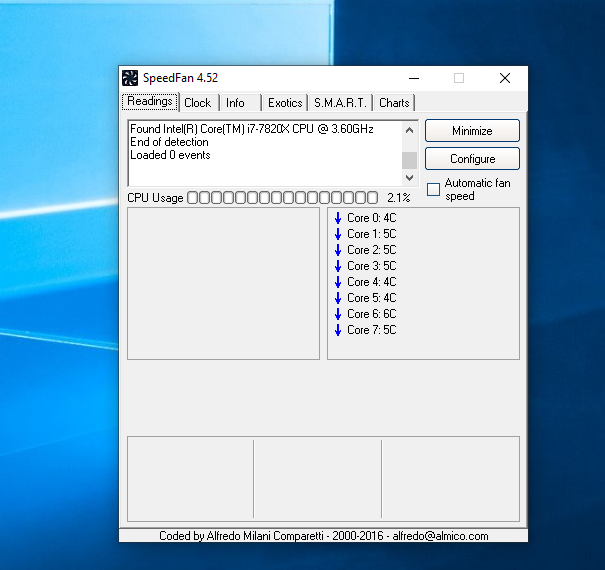605x570 pixels.
Task: Open the Clock tab
Action: pos(198,103)
